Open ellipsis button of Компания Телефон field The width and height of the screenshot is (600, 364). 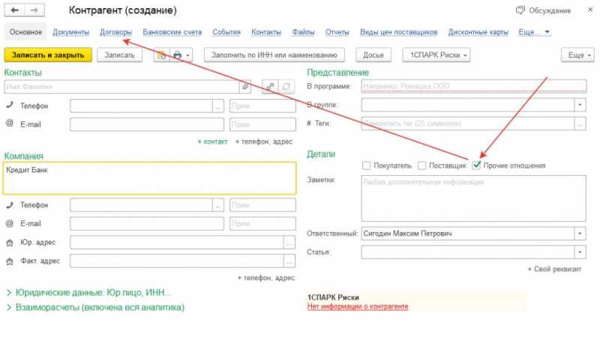[x=217, y=205]
